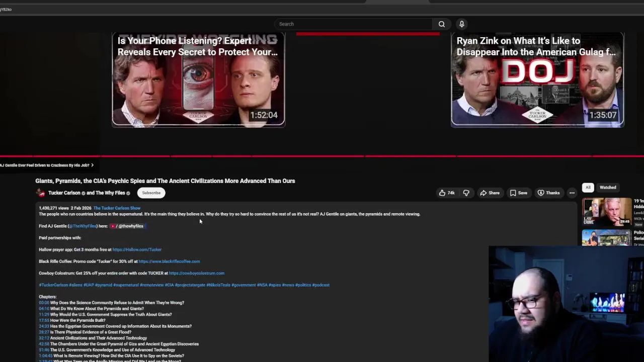This screenshot has height=362, width=644.
Task: Open the three-dot more actions menu
Action: (572, 193)
